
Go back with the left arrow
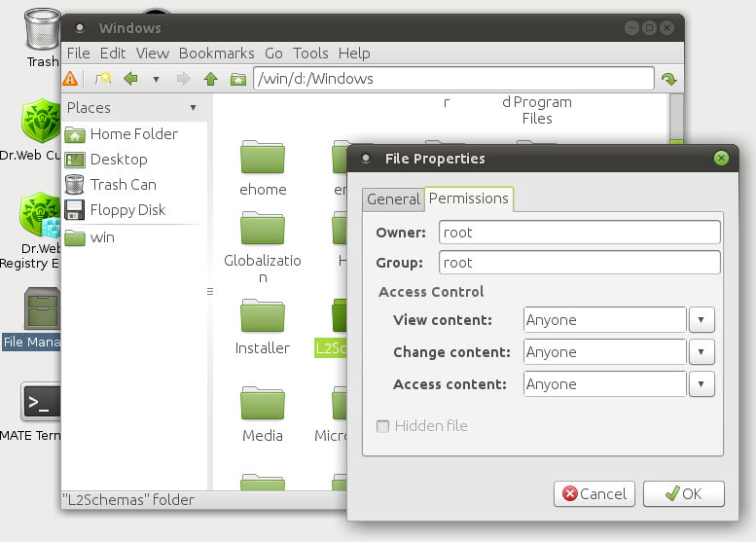coord(130,78)
